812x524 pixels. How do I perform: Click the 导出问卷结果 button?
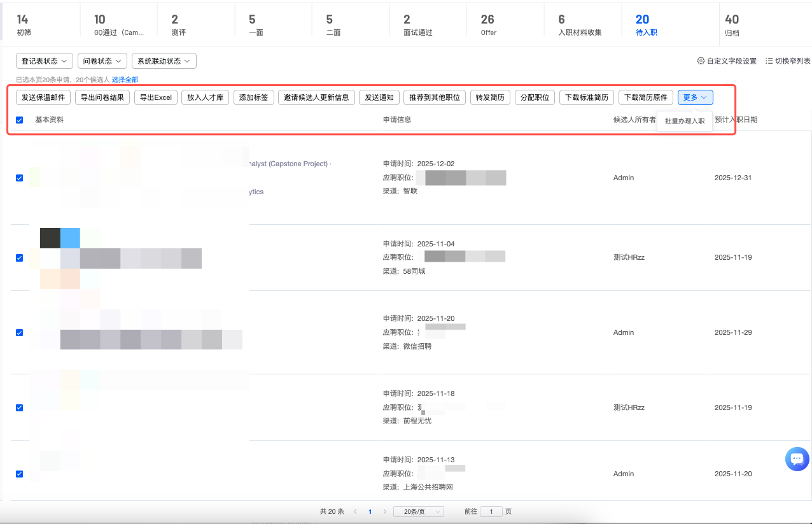(102, 97)
